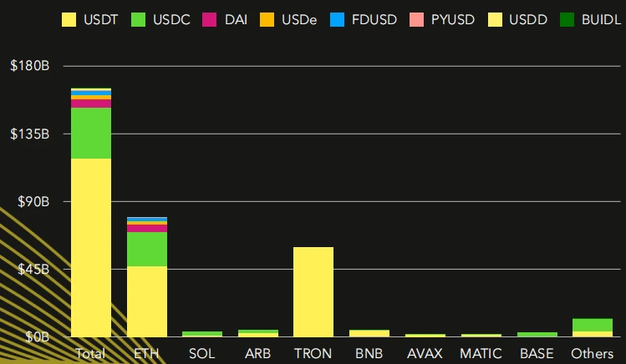The image size is (626, 364).
Task: Click the USDT legend color swatch
Action: pyautogui.click(x=69, y=19)
